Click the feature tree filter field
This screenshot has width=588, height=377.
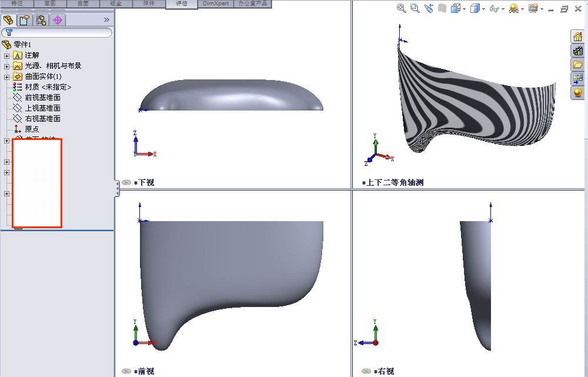click(x=56, y=32)
